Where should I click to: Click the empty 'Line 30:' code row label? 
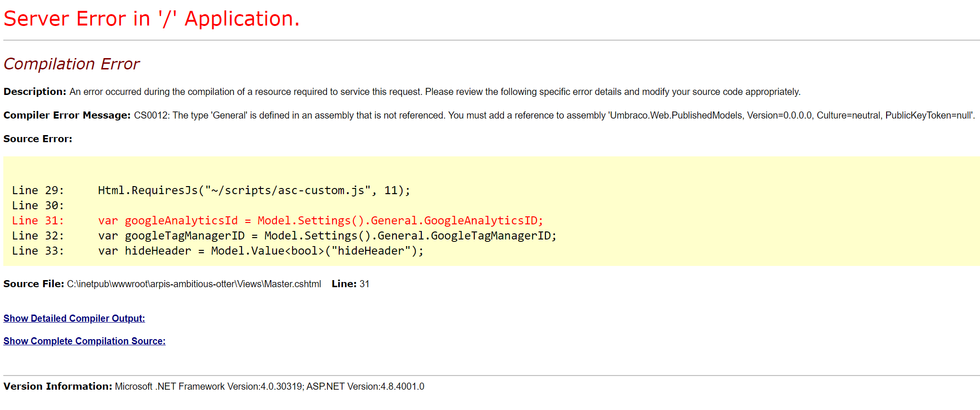point(38,205)
